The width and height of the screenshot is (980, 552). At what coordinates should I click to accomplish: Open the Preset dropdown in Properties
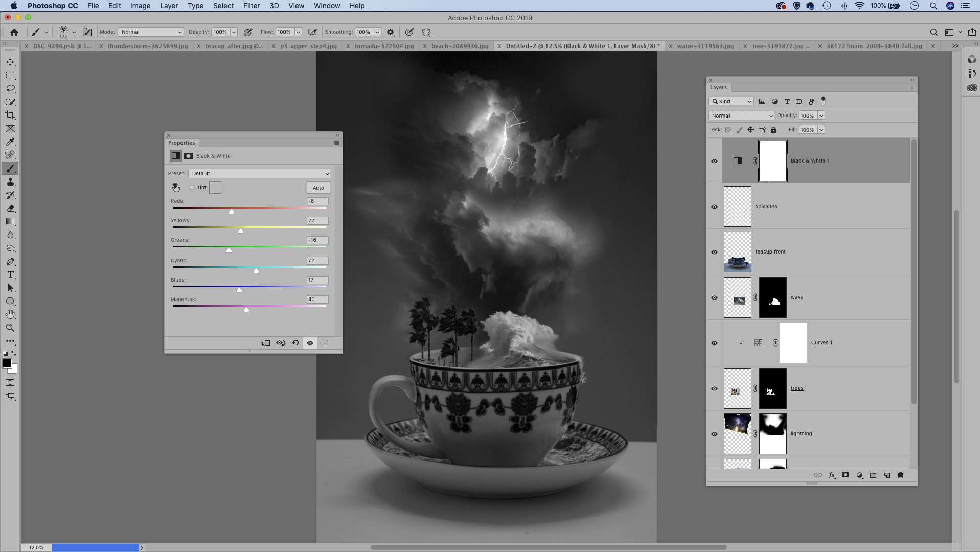(x=259, y=174)
